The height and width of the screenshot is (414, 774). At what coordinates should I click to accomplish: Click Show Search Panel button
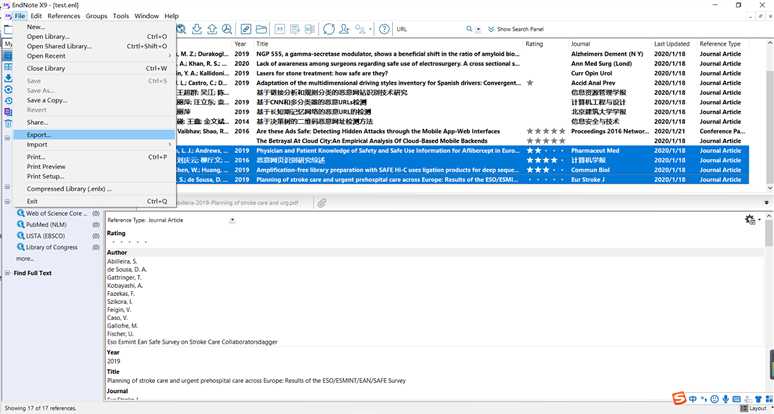click(x=516, y=30)
